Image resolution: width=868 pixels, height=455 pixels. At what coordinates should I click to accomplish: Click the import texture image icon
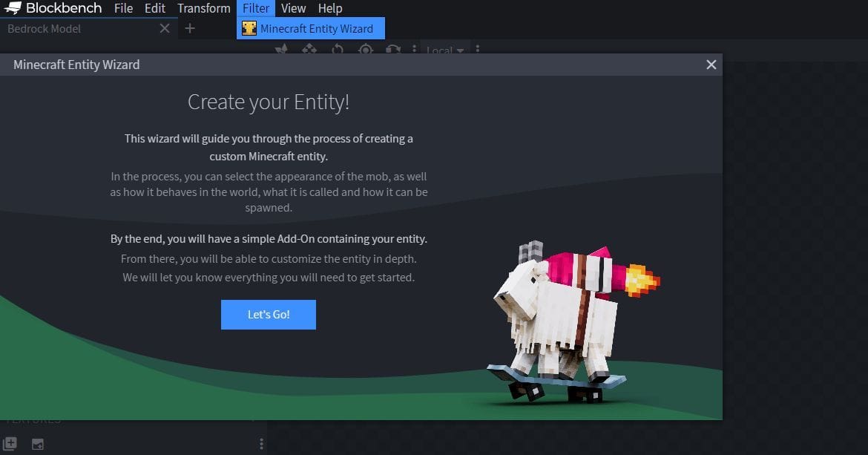36,443
